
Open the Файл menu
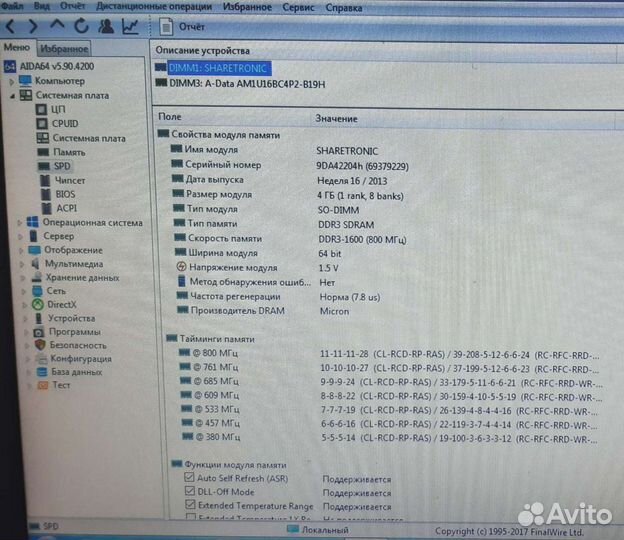pos(13,6)
